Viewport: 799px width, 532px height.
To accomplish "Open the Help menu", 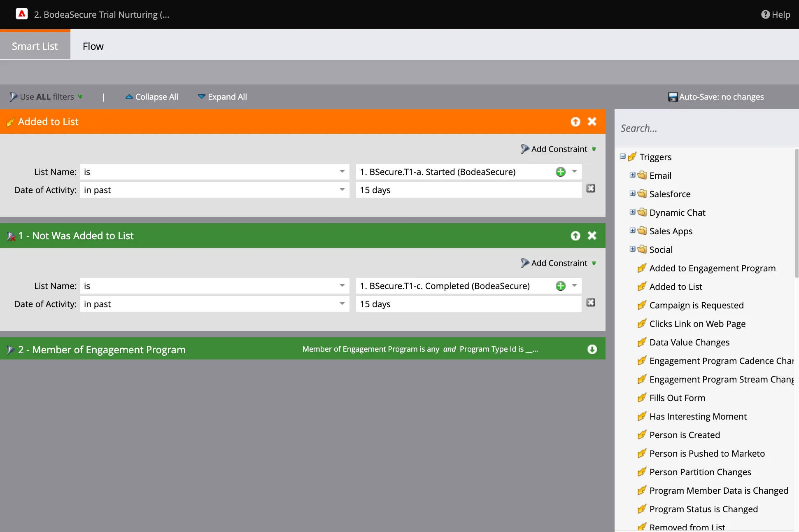I will coord(776,14).
